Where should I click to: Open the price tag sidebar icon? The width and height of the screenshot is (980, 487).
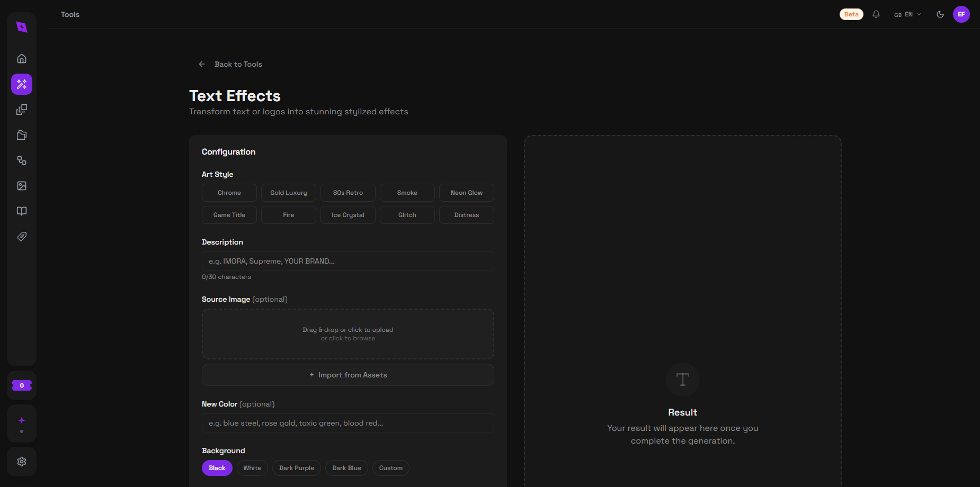(22, 237)
